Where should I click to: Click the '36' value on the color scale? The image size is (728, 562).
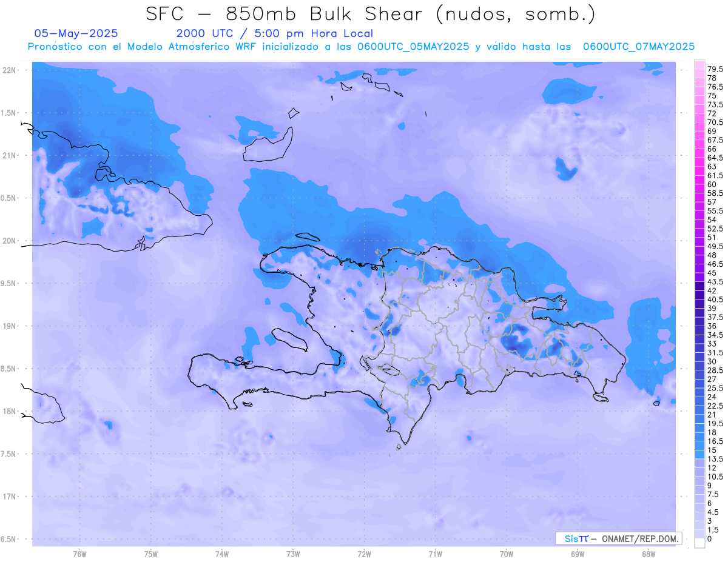point(712,326)
